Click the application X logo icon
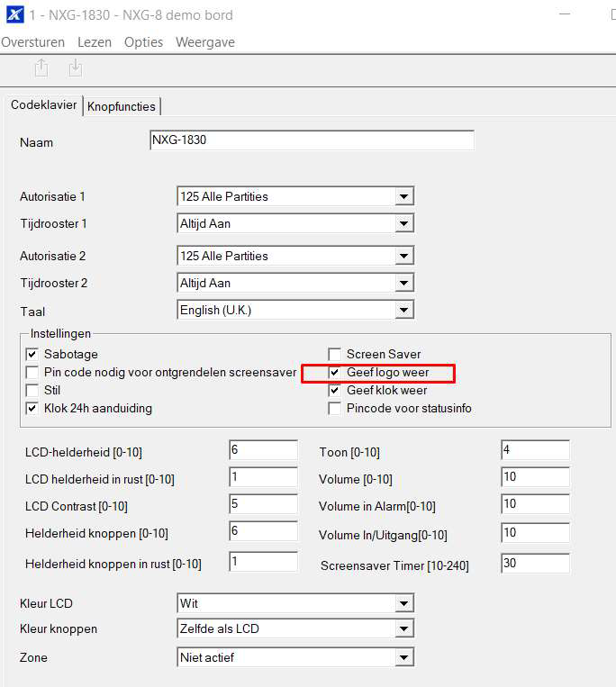616x687 pixels. (14, 14)
